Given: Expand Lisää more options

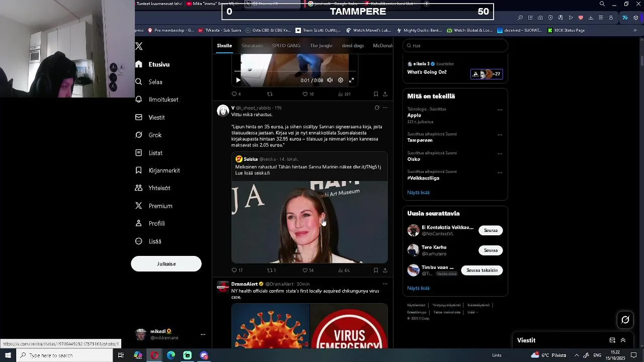Looking at the screenshot, I should [x=148, y=241].
